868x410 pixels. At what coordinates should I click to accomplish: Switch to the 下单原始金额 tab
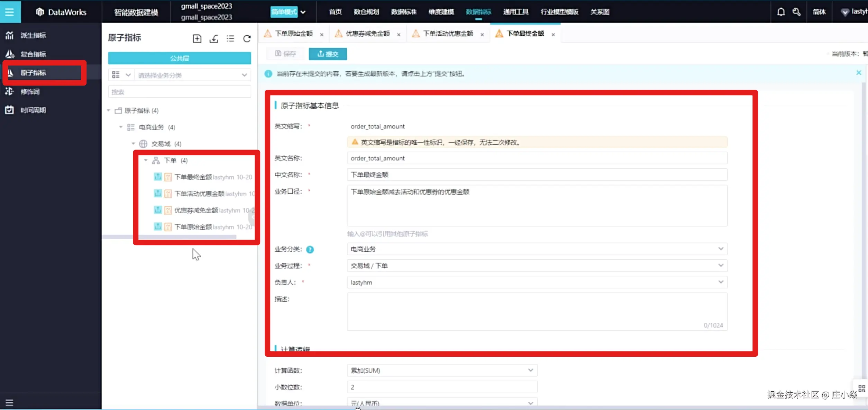[x=293, y=34]
